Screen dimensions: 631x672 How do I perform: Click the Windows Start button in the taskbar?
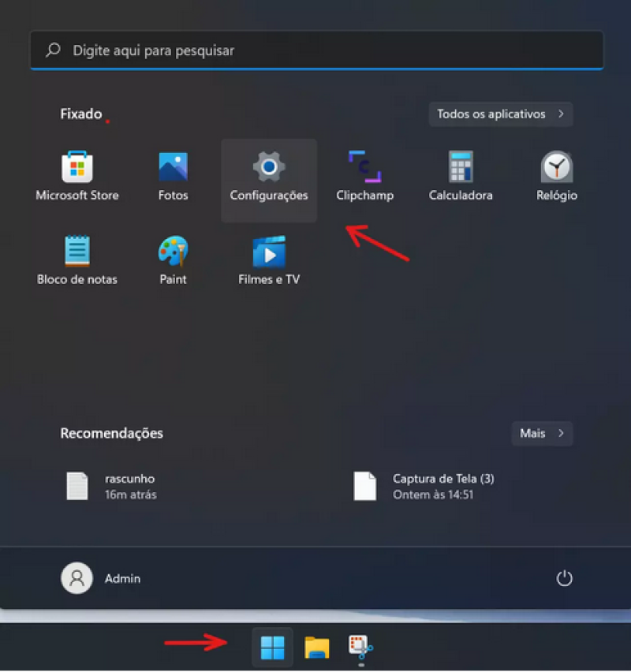coord(272,647)
